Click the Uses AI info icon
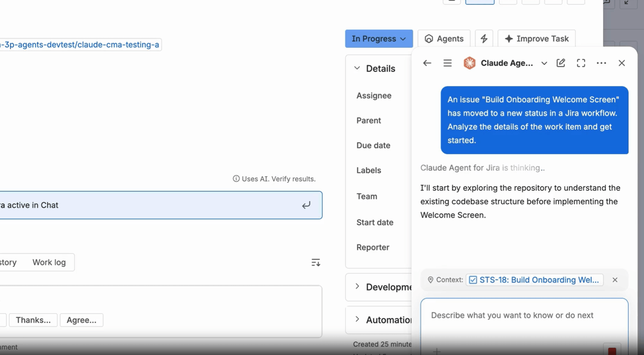The height and width of the screenshot is (355, 644). [x=236, y=179]
